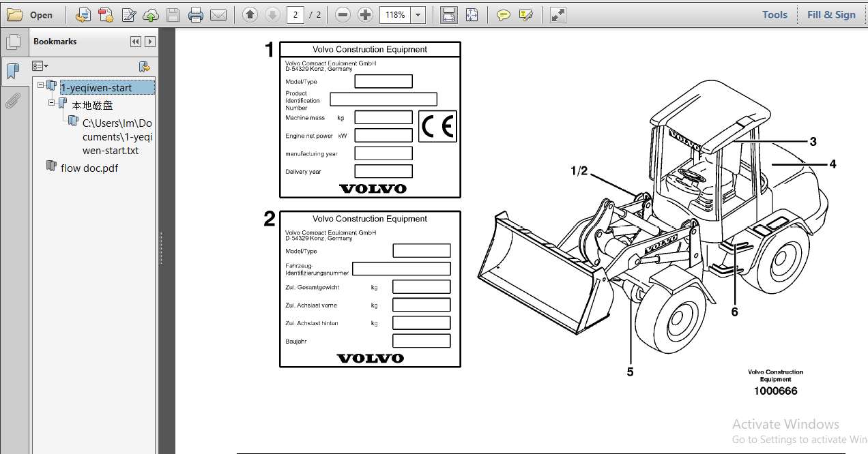868x454 pixels.
Task: Go to next page with down arrow
Action: [x=272, y=15]
